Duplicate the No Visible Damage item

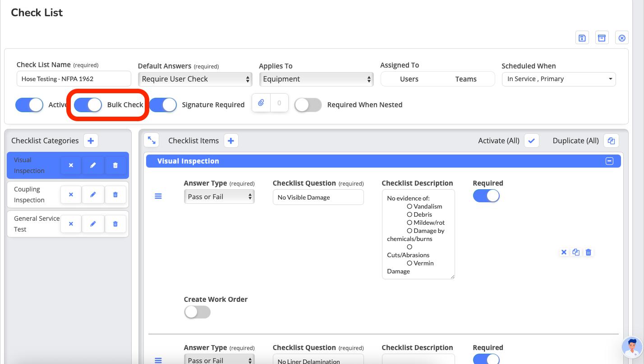576,252
